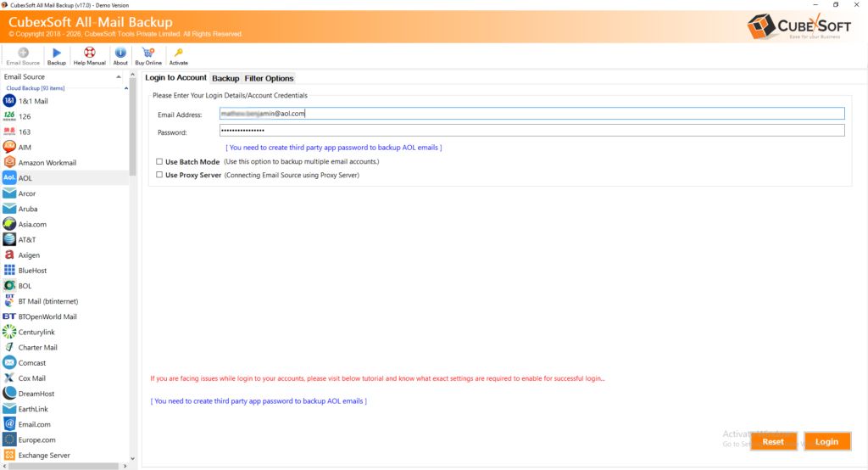Image resolution: width=868 pixels, height=470 pixels.
Task: Select the 1&1 Mail icon
Action: [9, 100]
